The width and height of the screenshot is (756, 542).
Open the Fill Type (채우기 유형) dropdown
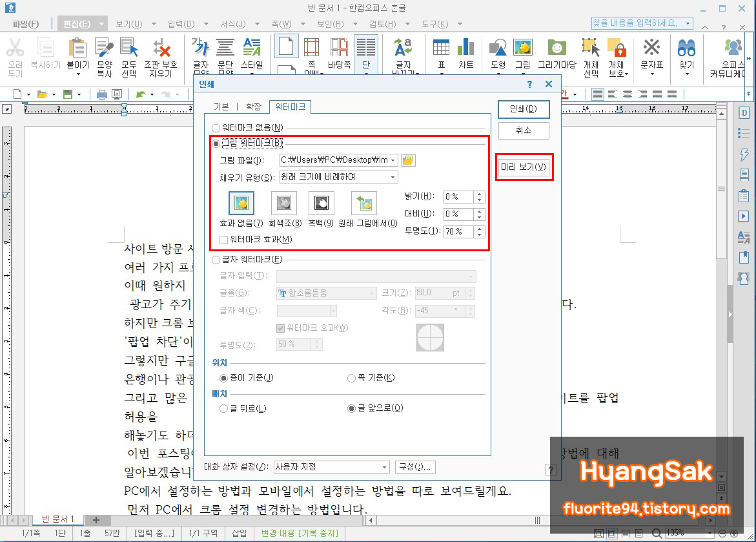coord(393,177)
